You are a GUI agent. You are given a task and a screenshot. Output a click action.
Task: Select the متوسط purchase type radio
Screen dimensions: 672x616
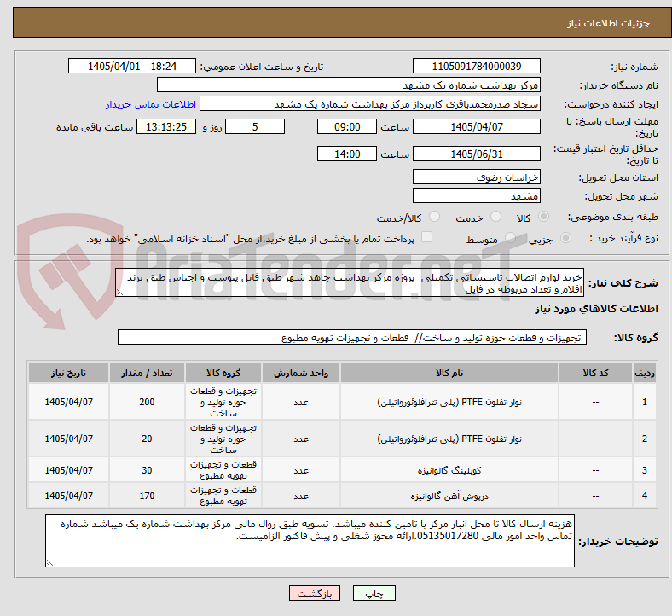click(x=510, y=238)
